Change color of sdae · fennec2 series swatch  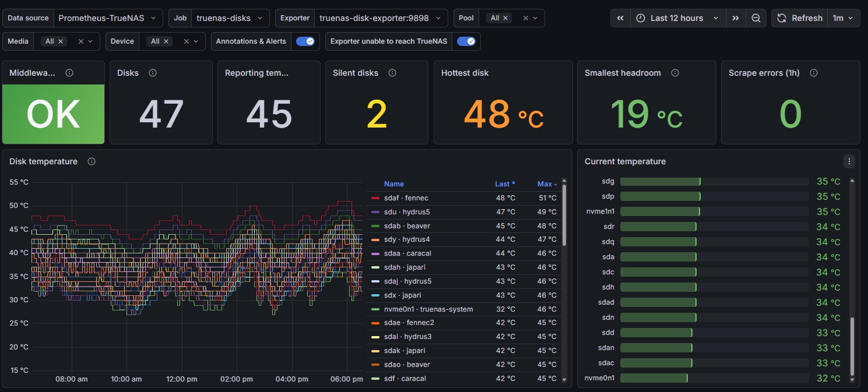(x=375, y=323)
